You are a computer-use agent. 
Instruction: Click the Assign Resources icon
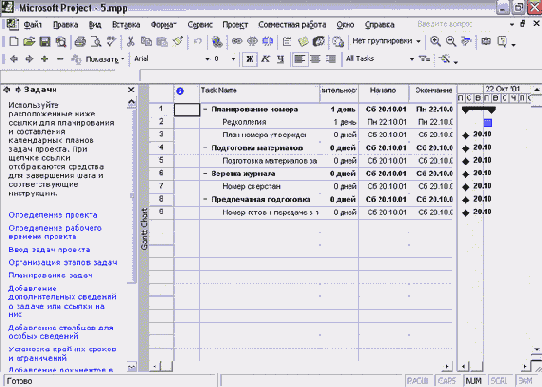(319, 42)
